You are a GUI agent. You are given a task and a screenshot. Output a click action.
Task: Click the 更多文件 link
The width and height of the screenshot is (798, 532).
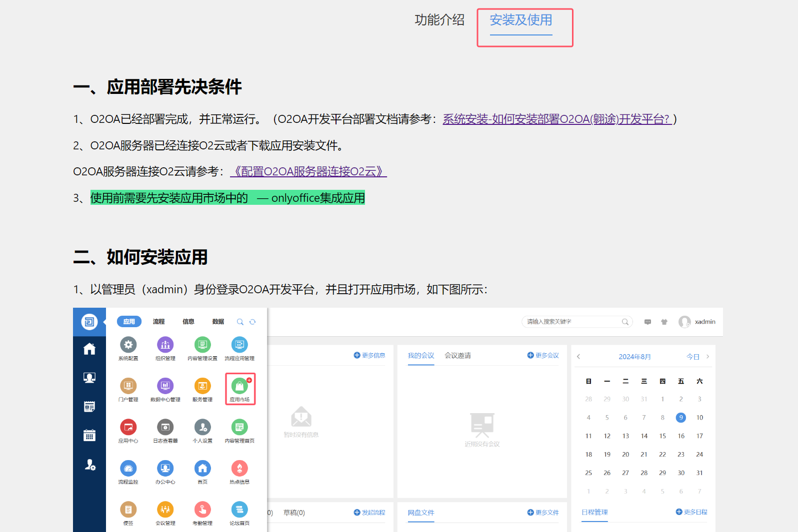(x=543, y=513)
